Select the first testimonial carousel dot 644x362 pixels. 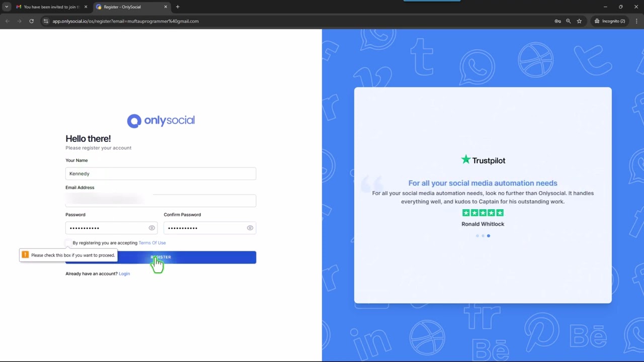pos(477,236)
